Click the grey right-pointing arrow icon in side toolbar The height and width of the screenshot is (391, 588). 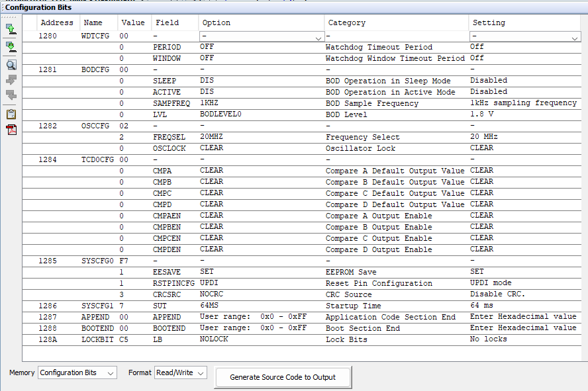11,80
